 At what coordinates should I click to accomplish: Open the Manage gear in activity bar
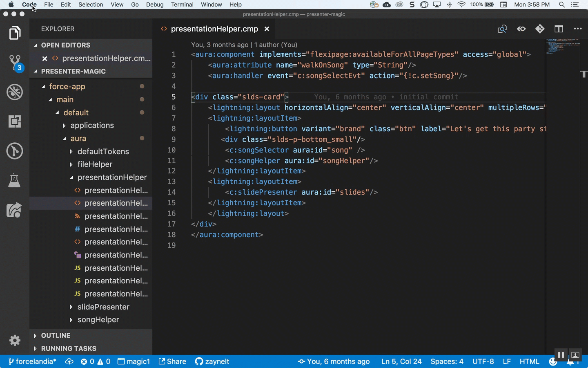tap(15, 340)
